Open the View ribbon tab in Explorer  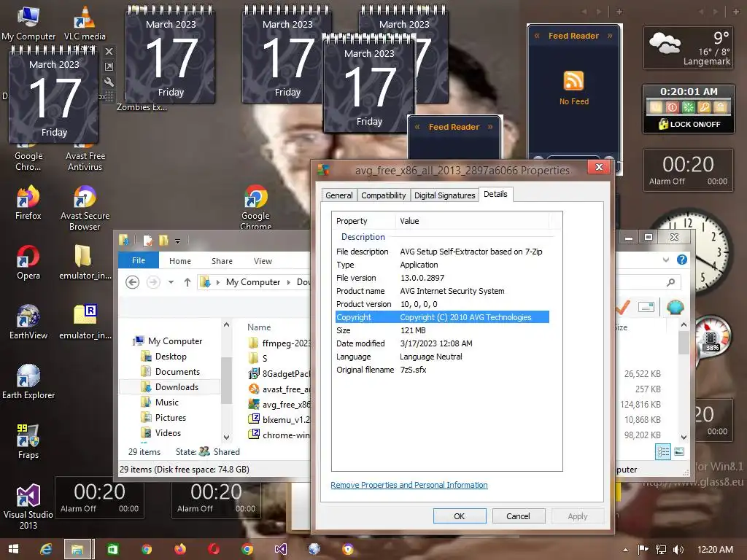tap(263, 261)
